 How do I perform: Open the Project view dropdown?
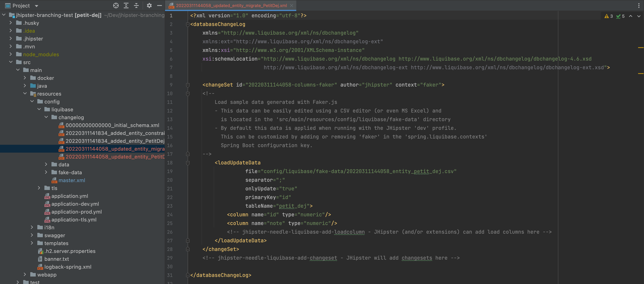click(x=37, y=6)
